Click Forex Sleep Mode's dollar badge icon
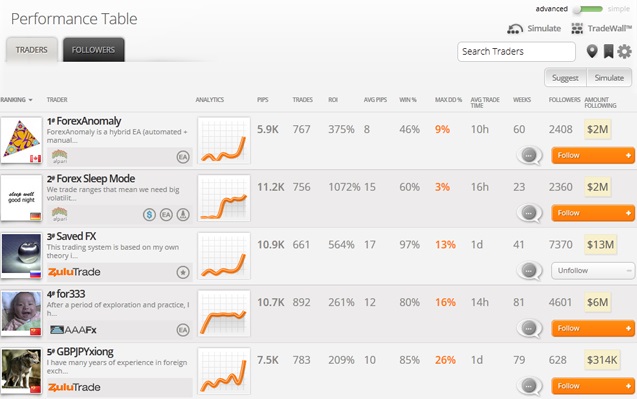Screen dimensions: 637x399 150,214
